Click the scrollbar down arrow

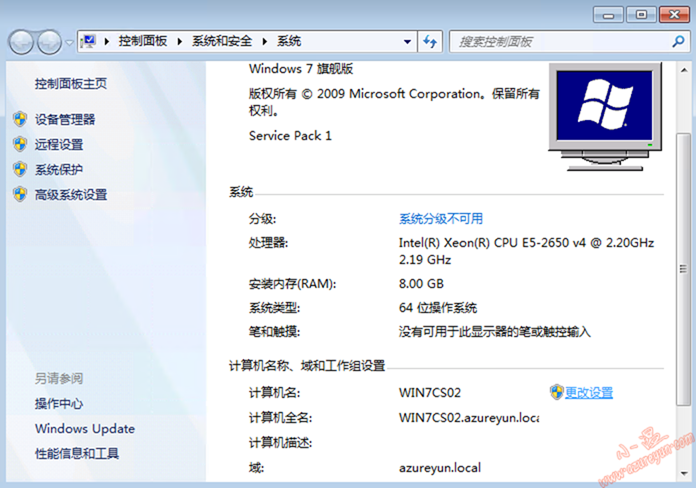tap(684, 473)
